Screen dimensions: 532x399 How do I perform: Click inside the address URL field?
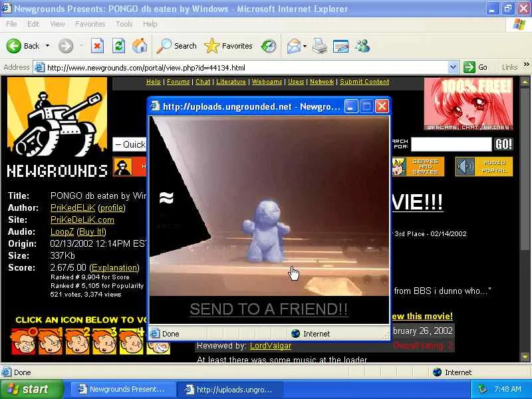coord(246,68)
